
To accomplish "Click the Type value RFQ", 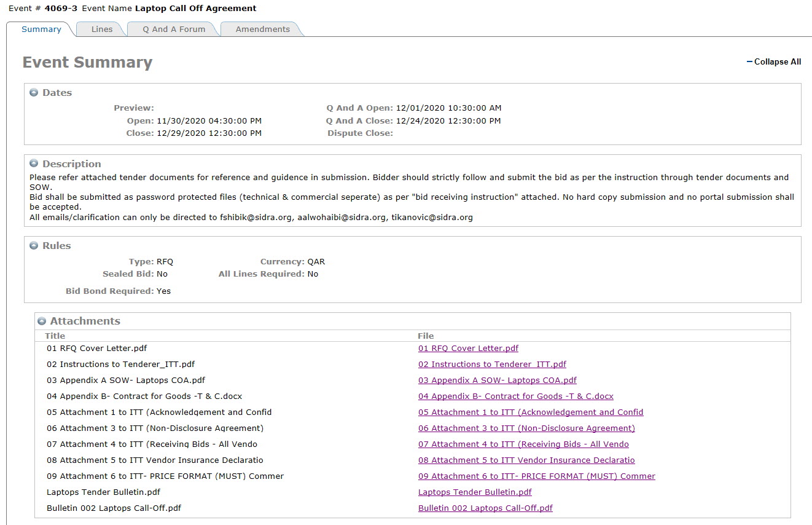I will pyautogui.click(x=165, y=261).
